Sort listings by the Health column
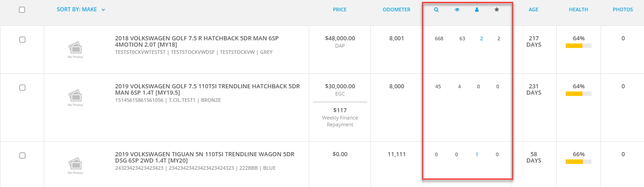The width and height of the screenshot is (644, 187). click(578, 10)
